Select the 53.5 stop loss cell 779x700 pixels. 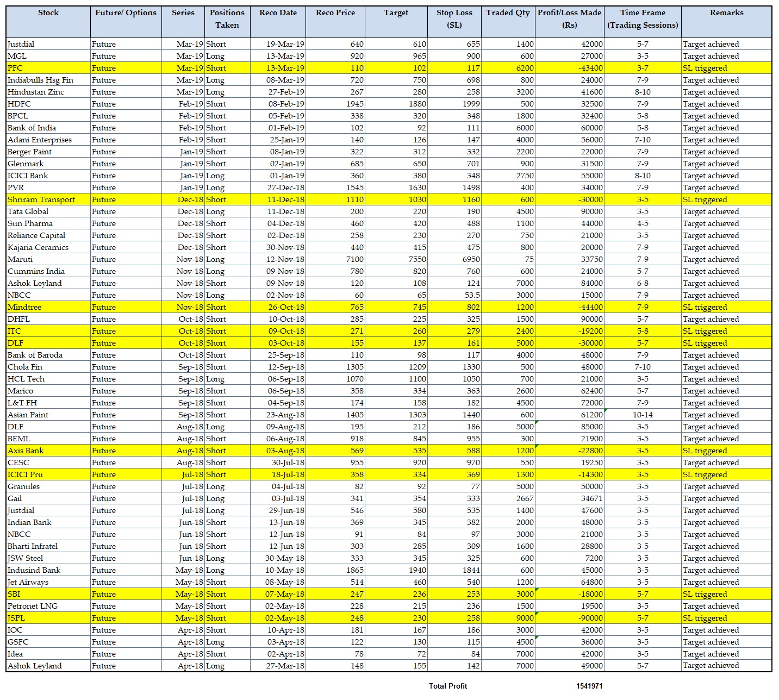coord(454,295)
